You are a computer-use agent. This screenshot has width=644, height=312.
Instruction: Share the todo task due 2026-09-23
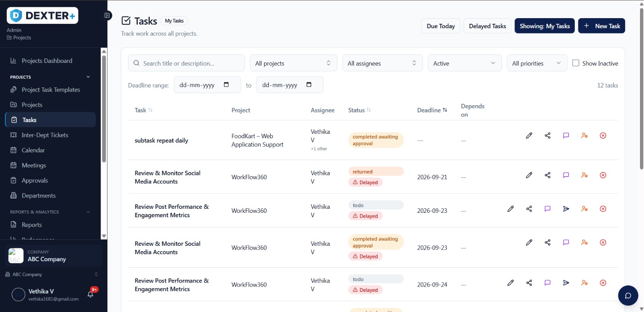529,209
